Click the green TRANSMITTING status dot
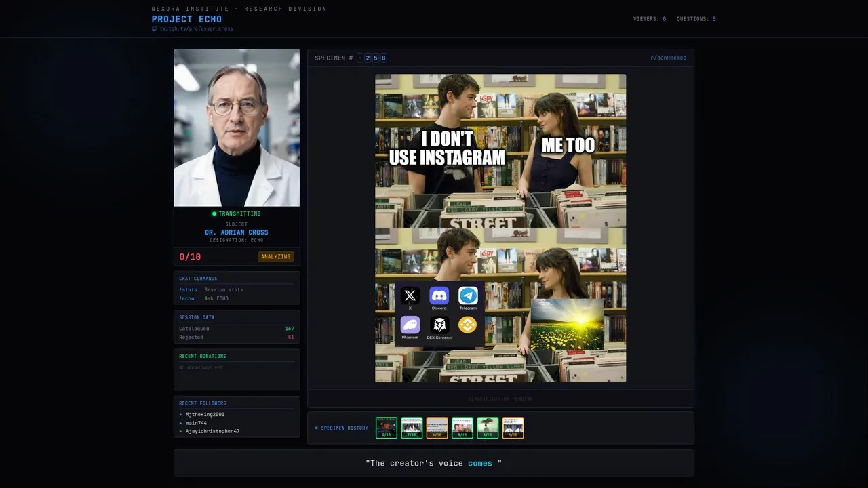This screenshot has width=868, height=488. [214, 213]
